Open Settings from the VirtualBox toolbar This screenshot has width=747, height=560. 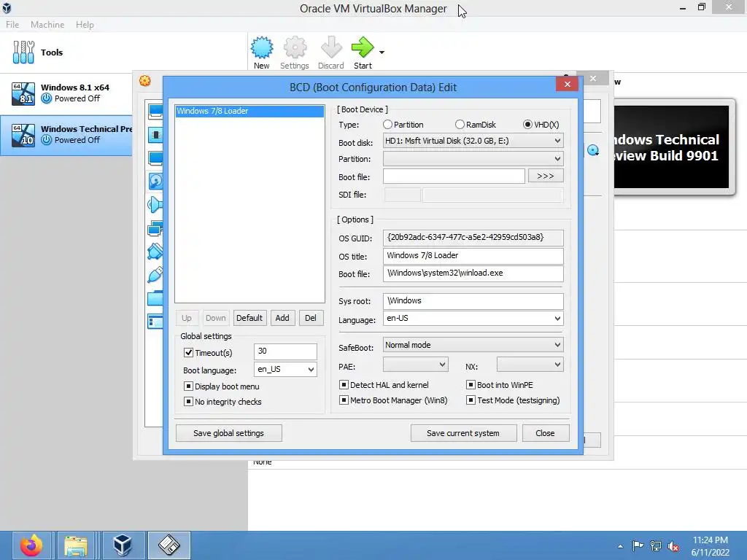coord(295,52)
